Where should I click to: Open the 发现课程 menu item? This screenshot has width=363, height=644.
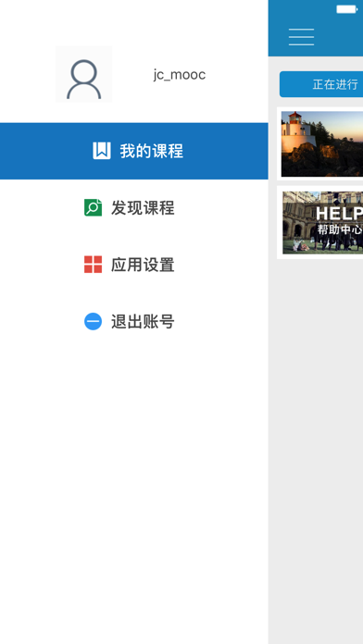click(134, 208)
